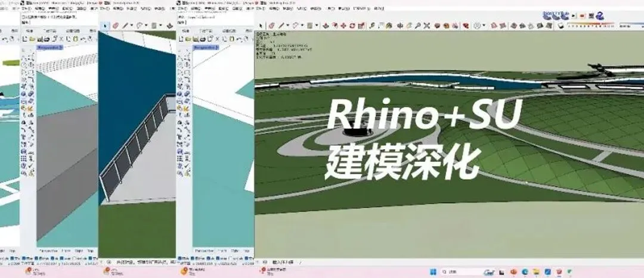Screen dimensions: 644x278
Task: Open Arc tool dropdown arrow in large SketchUp window
Action: coord(302,26)
